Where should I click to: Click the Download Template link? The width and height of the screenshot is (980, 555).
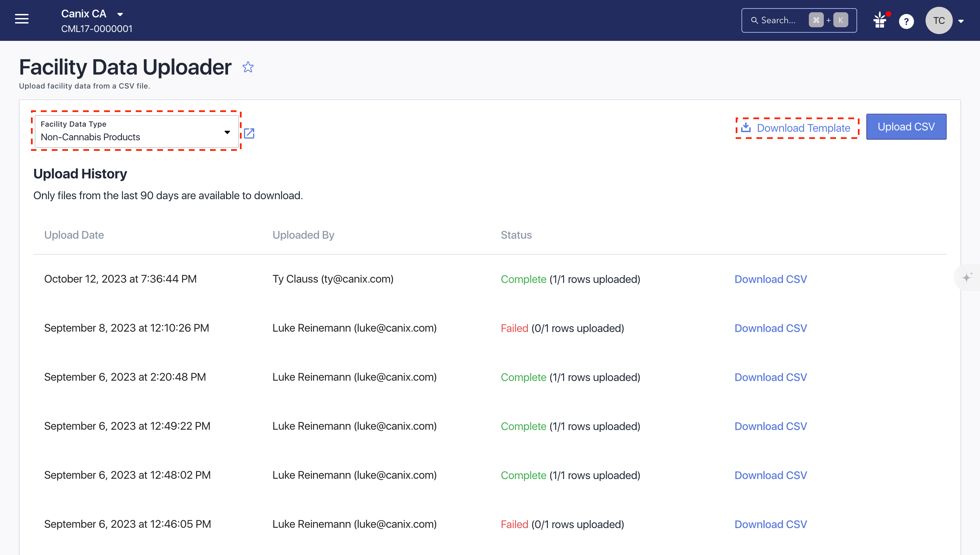(x=803, y=128)
